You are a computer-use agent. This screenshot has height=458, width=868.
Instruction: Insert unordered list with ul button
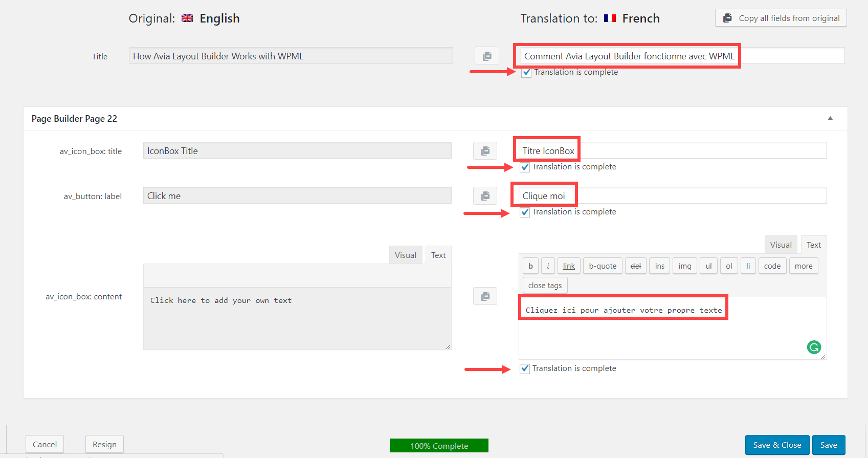point(708,266)
